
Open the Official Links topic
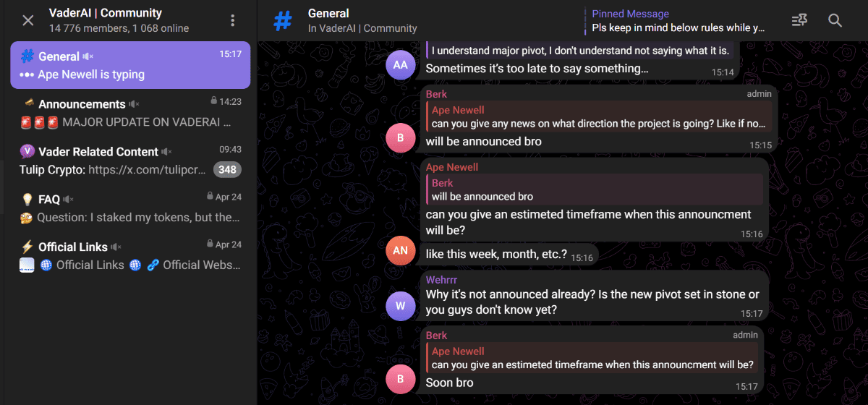pos(130,256)
